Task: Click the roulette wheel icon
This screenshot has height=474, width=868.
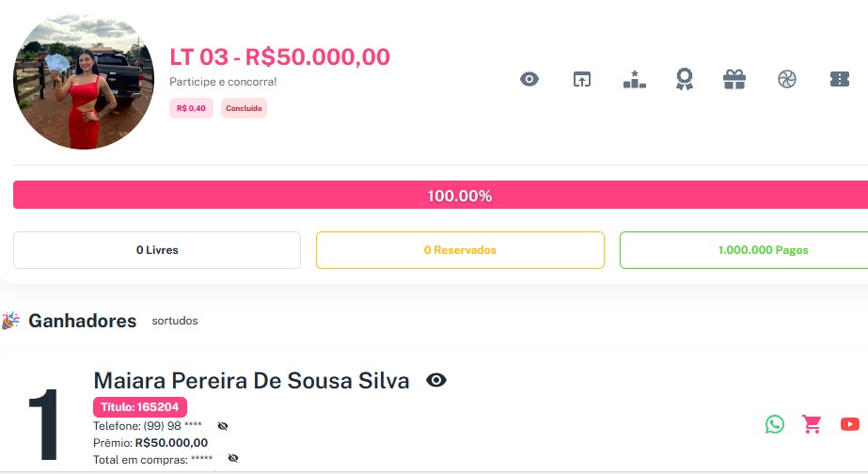Action: pyautogui.click(x=787, y=80)
